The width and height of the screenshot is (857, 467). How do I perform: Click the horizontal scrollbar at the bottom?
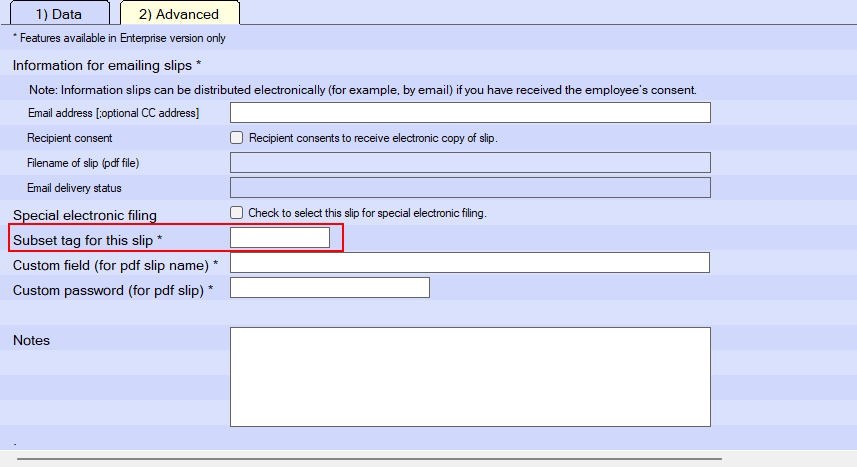(370, 460)
